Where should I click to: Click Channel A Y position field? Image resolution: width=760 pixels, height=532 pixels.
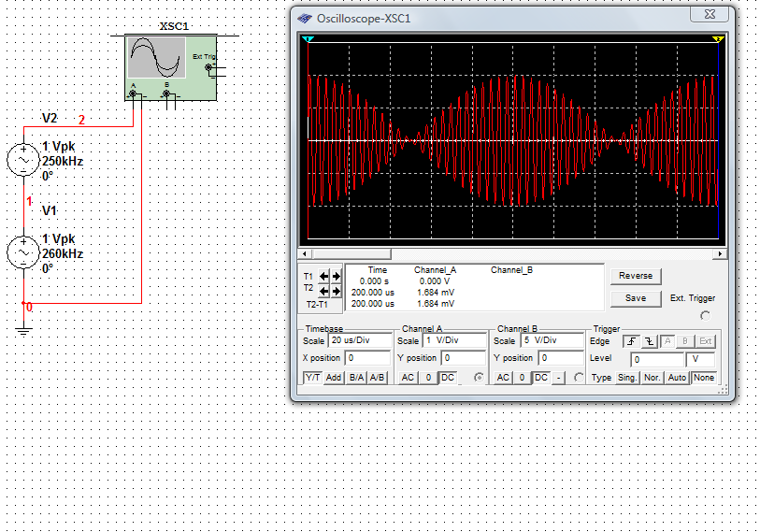(x=463, y=358)
